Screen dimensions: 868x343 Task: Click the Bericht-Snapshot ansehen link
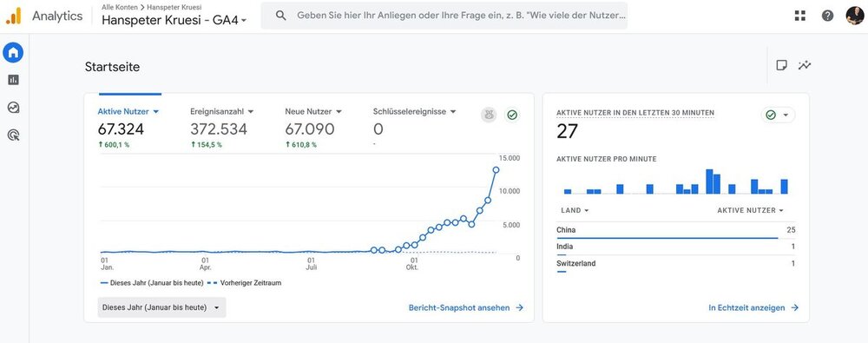[466, 307]
